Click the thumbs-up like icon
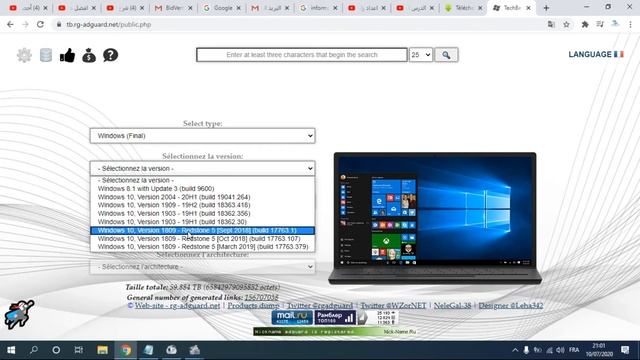This screenshot has height=360, width=640. [67, 55]
